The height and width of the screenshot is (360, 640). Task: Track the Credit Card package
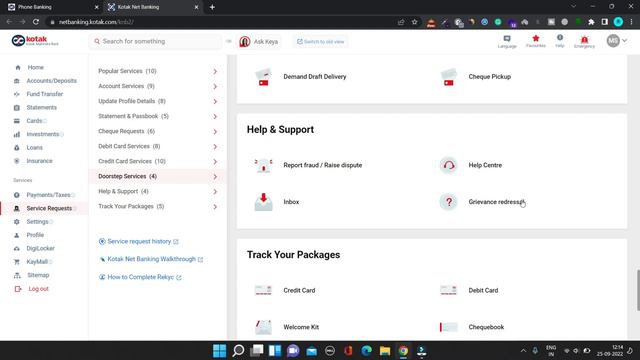point(284,290)
